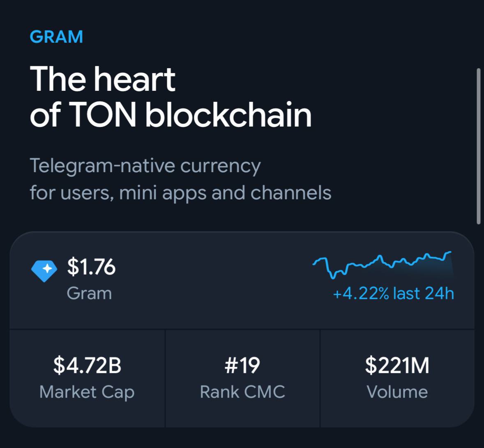The image size is (484, 448).
Task: Click the $4.72B value
Action: tap(87, 365)
